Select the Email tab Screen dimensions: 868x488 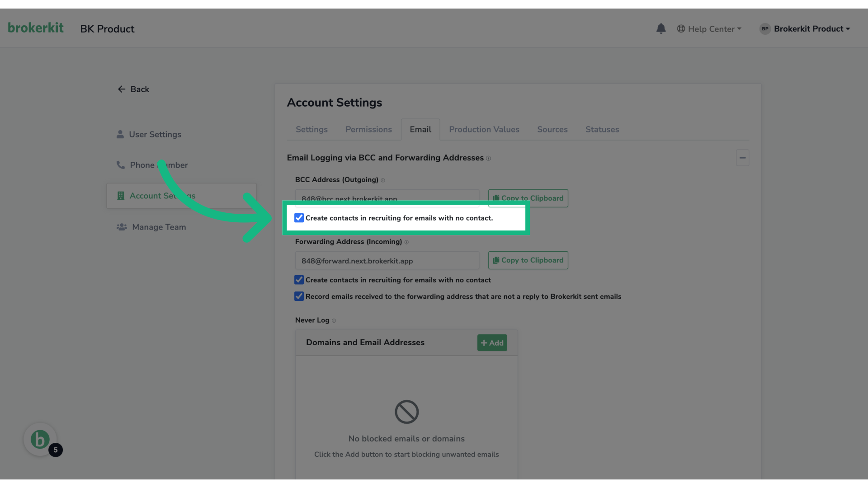tap(420, 130)
